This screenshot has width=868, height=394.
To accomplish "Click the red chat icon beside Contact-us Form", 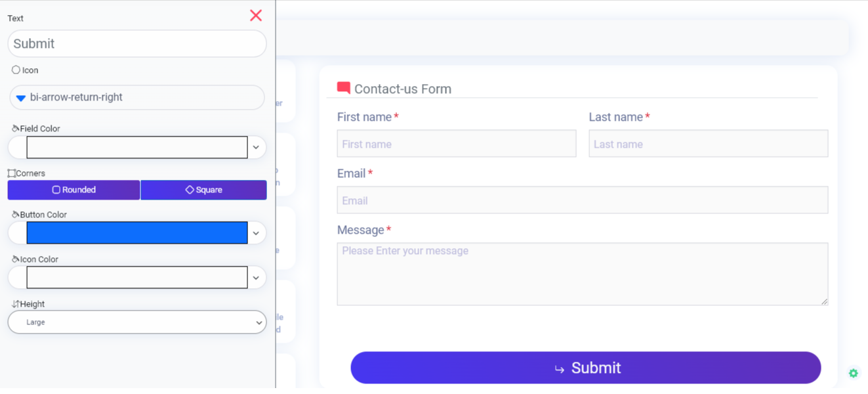I will [343, 88].
